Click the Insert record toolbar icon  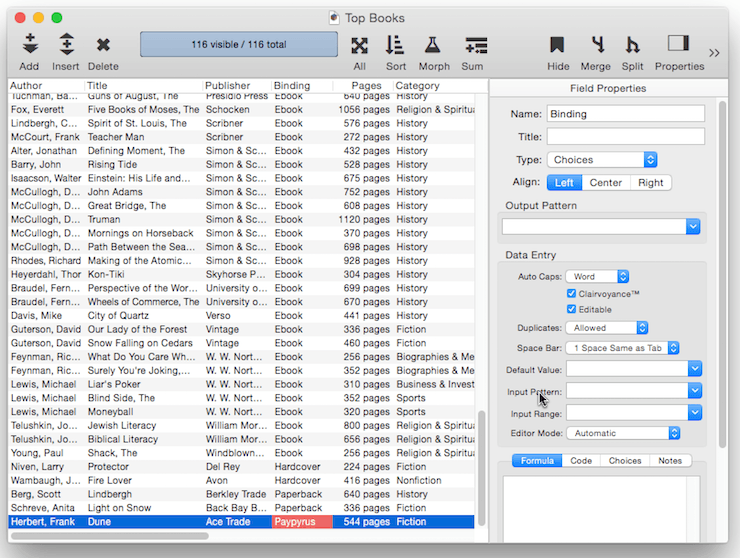coord(67,45)
